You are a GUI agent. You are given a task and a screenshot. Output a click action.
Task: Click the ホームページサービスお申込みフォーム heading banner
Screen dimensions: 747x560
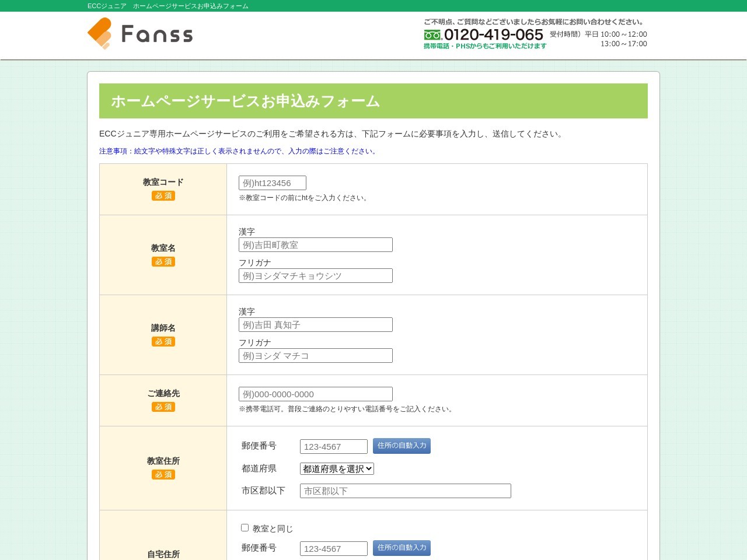coord(373,101)
